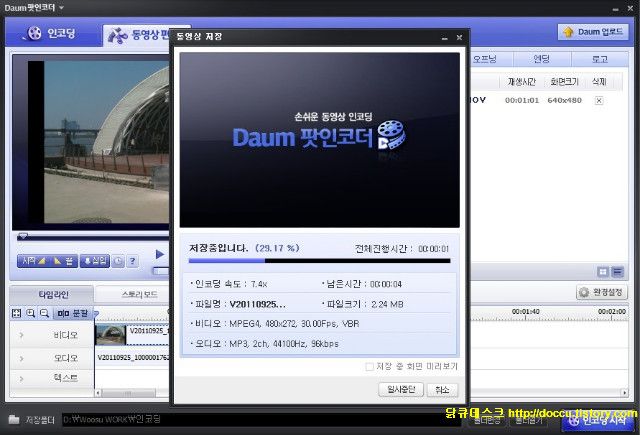
Task: Select the 타임라인 tab
Action: click(53, 294)
